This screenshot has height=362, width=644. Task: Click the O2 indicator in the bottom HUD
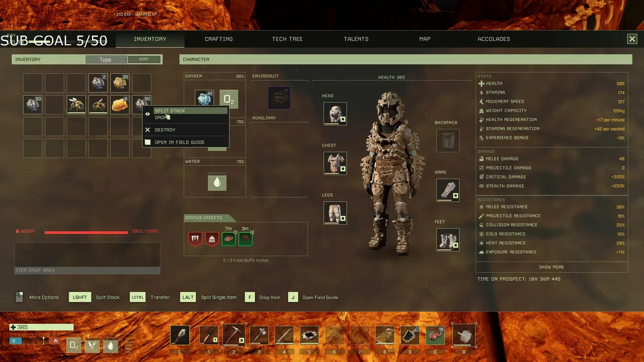pos(73,345)
